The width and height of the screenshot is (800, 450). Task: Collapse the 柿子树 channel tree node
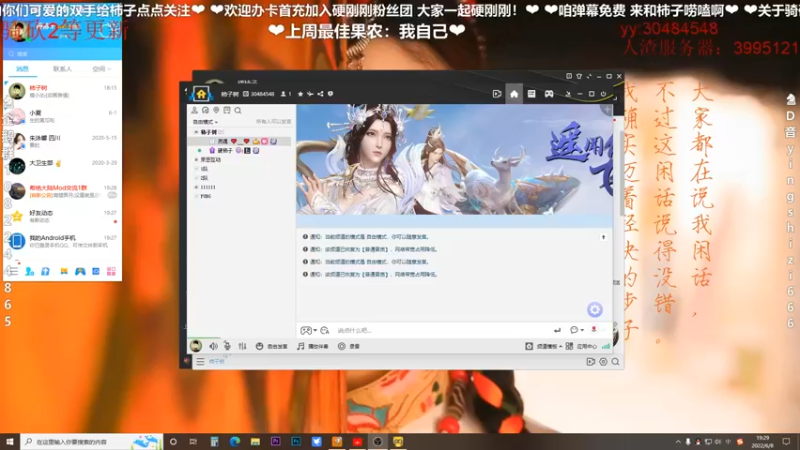(196, 132)
